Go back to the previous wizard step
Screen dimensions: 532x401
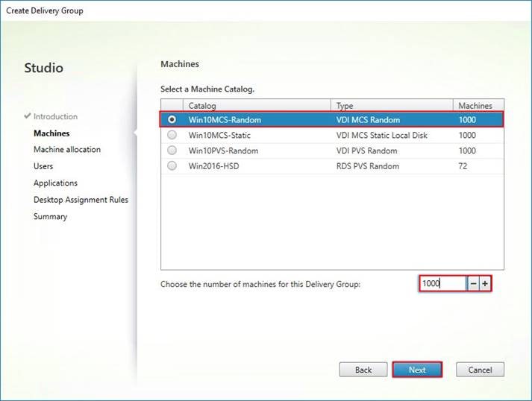click(x=363, y=370)
